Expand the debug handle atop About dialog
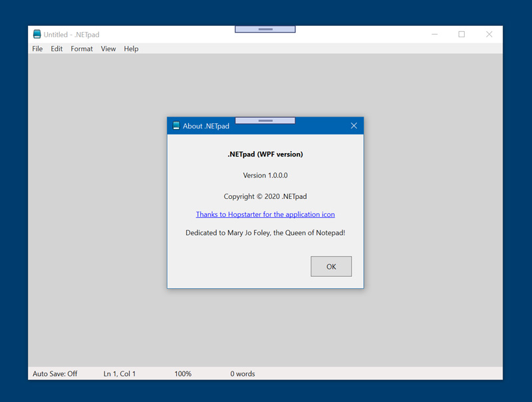This screenshot has width=532, height=402. tap(265, 120)
